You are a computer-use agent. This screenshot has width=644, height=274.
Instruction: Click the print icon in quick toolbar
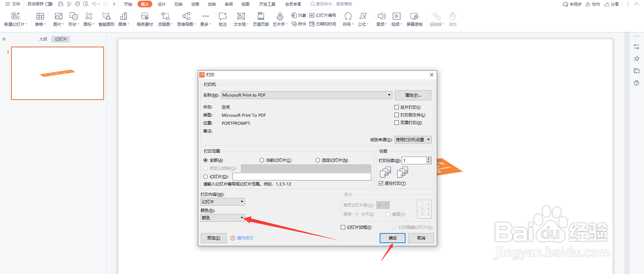77,4
